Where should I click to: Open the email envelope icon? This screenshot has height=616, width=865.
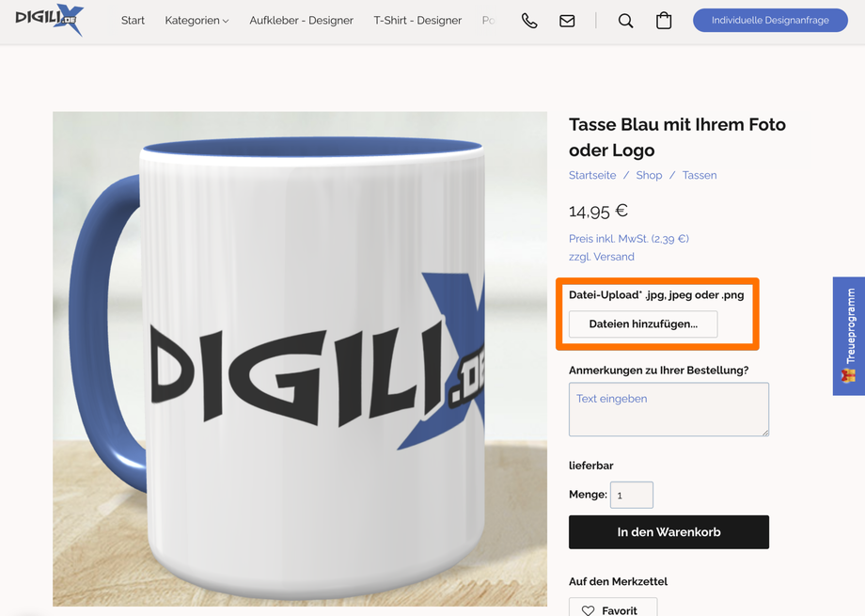coord(567,21)
